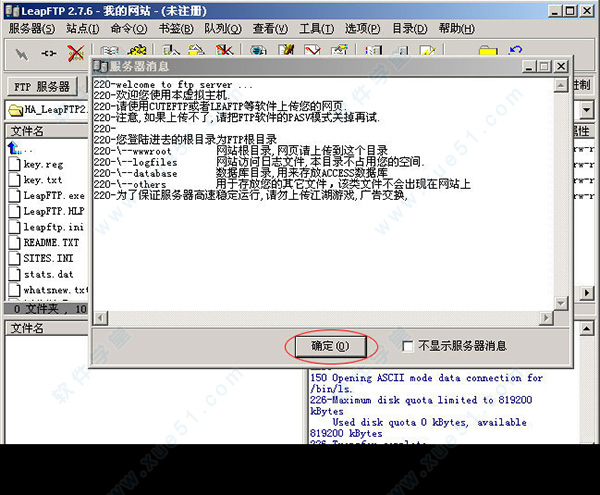
Task: Click the remote list scroll right arrow
Action: coord(587,293)
